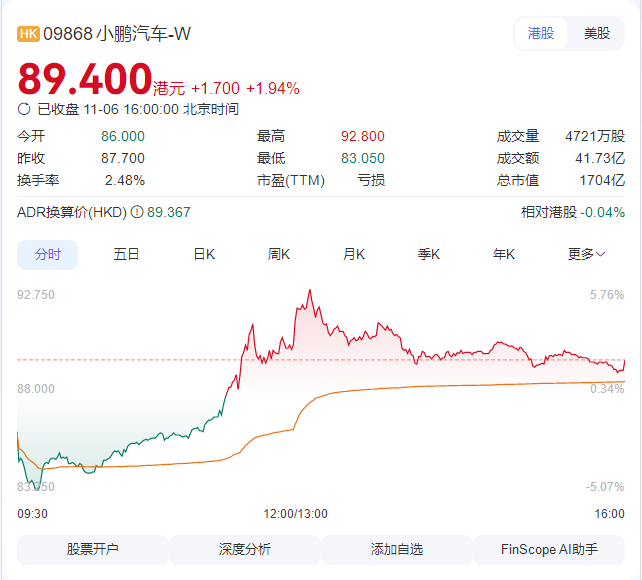
Task: Open the 周K chart tab
Action: click(x=279, y=254)
